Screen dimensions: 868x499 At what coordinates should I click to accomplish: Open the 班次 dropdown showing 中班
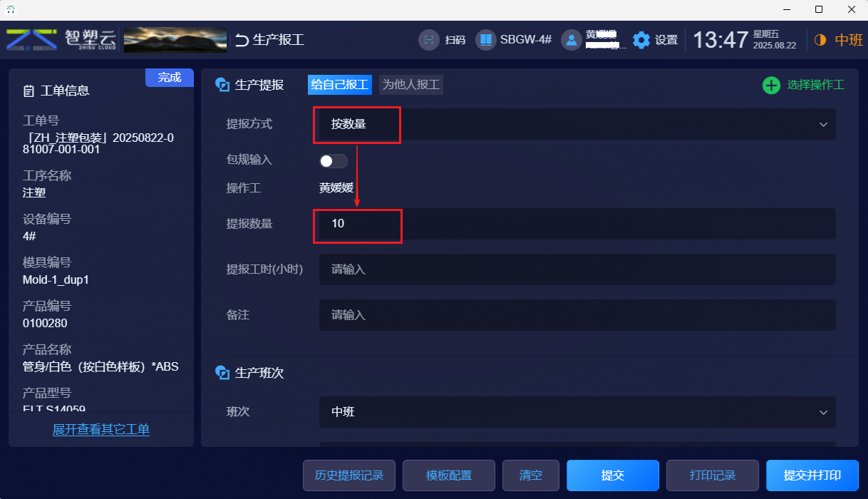(577, 412)
